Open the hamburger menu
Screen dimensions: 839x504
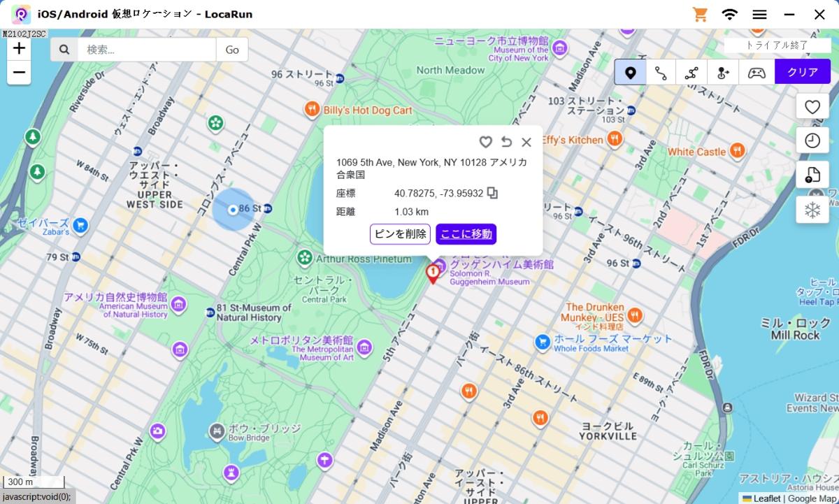coord(760,15)
